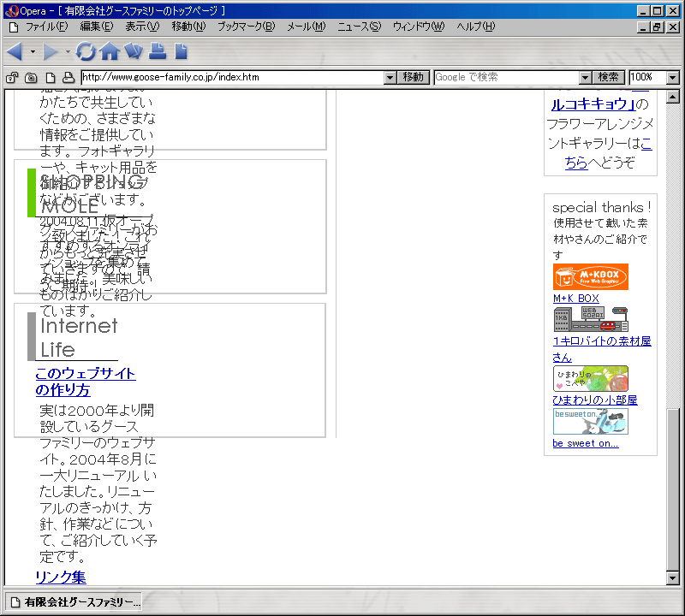Open the メール menu
Viewport: 685px width, 616px height.
point(307,27)
